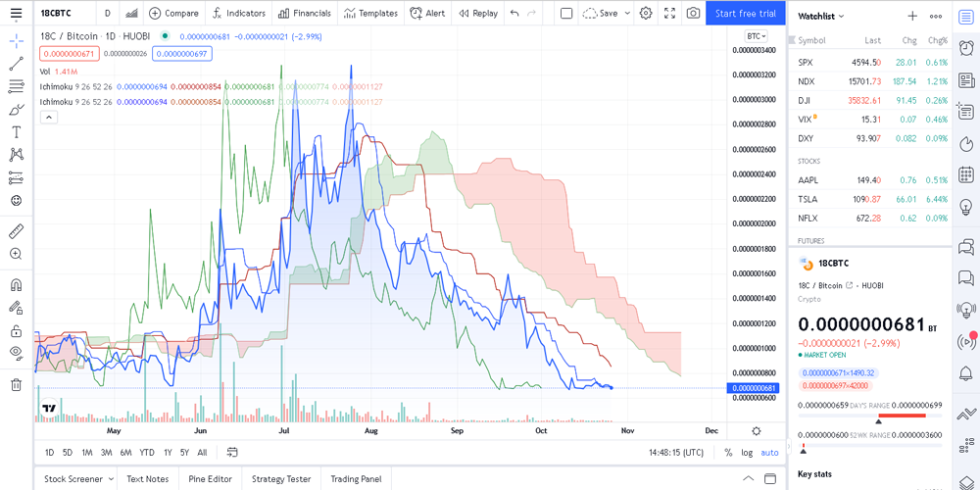Click the Compare button
The height and width of the screenshot is (490, 980).
(x=173, y=13)
